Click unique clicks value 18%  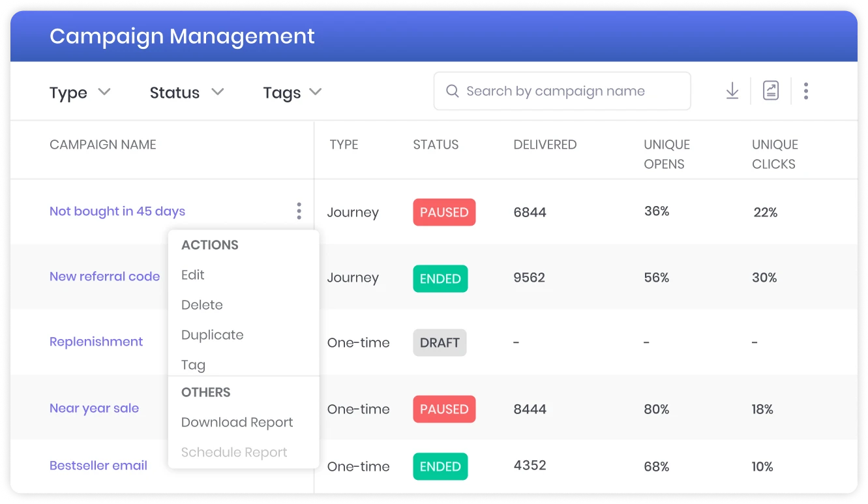pos(762,409)
